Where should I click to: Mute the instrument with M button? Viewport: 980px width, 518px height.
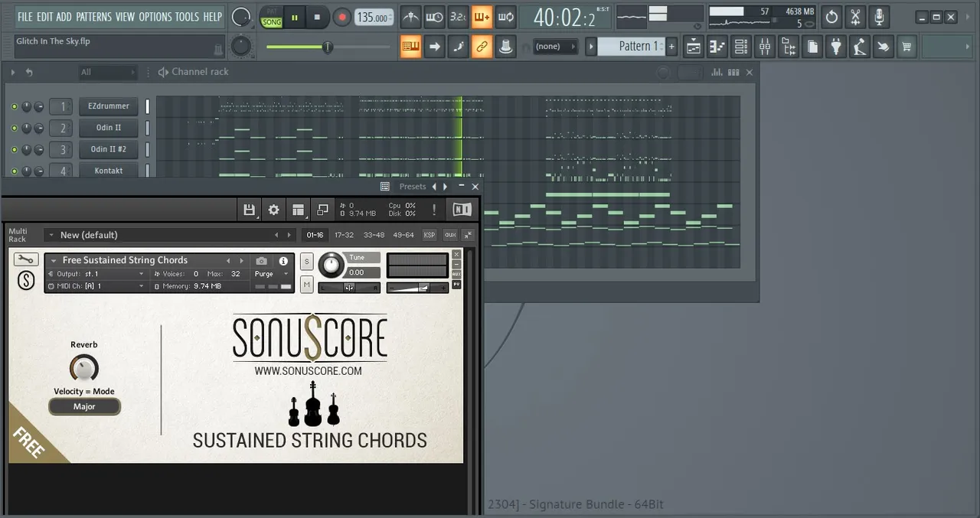pyautogui.click(x=307, y=285)
